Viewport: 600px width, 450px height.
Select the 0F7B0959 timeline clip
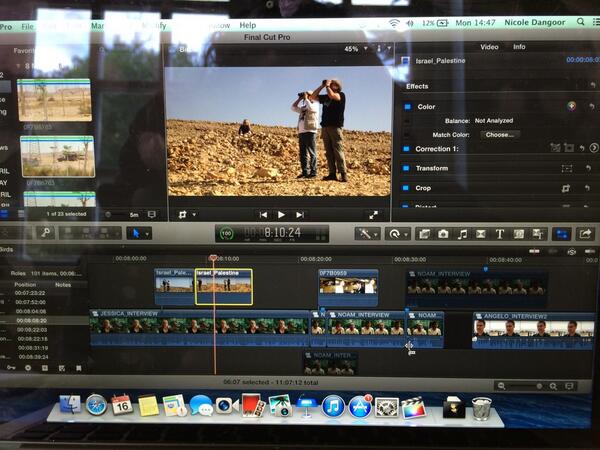point(348,288)
